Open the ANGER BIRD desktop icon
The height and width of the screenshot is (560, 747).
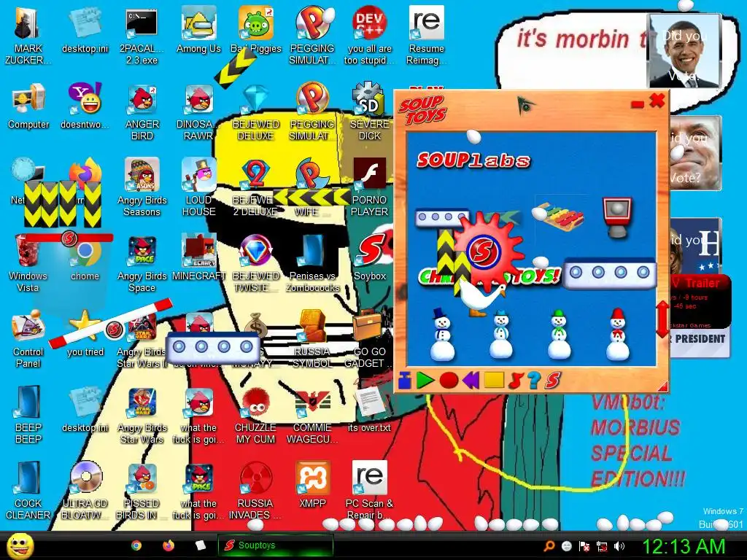click(142, 112)
